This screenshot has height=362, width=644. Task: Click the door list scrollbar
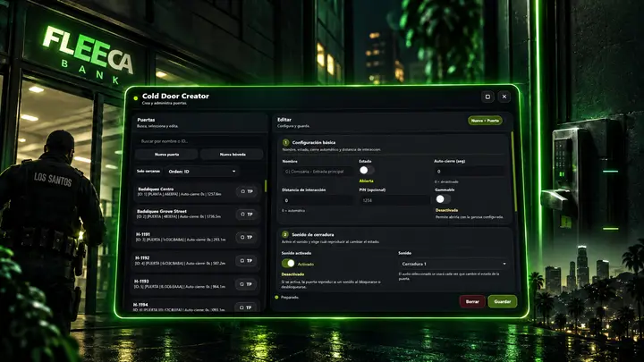[266, 186]
